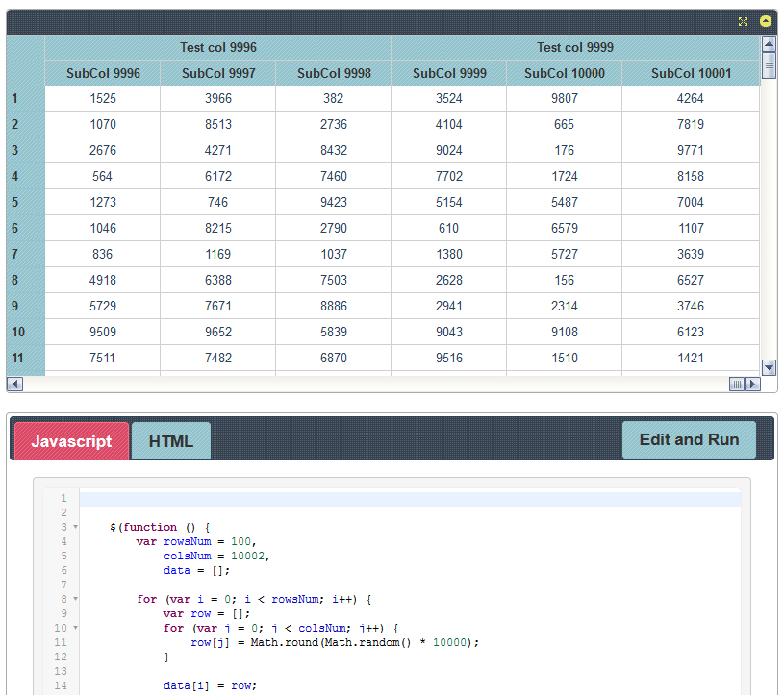Screen dimensions: 784x695
Task: Click the horizontal scrollbar thumb
Action: point(737,384)
